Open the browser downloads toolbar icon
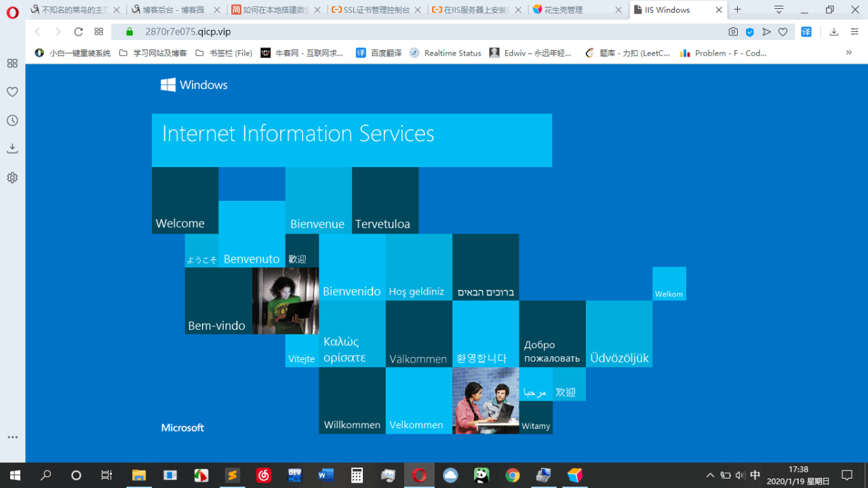The width and height of the screenshot is (868, 488). [x=834, y=32]
